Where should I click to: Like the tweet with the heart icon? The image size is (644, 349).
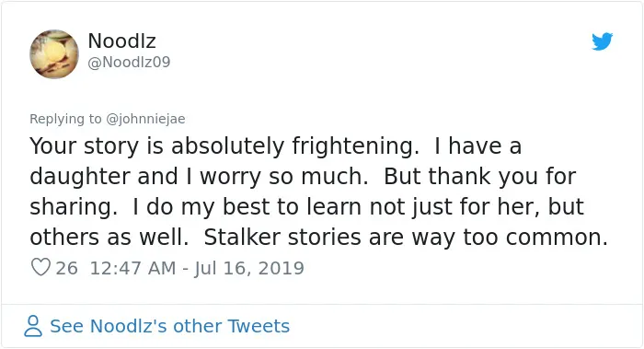tap(40, 267)
